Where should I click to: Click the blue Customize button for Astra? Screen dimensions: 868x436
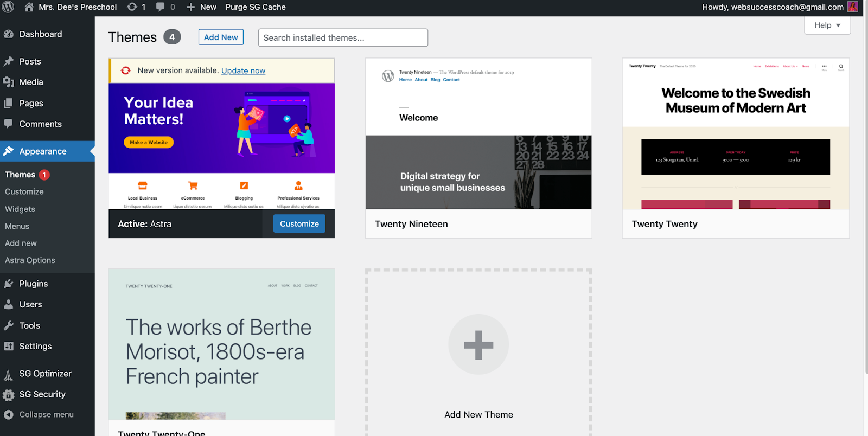[299, 223]
